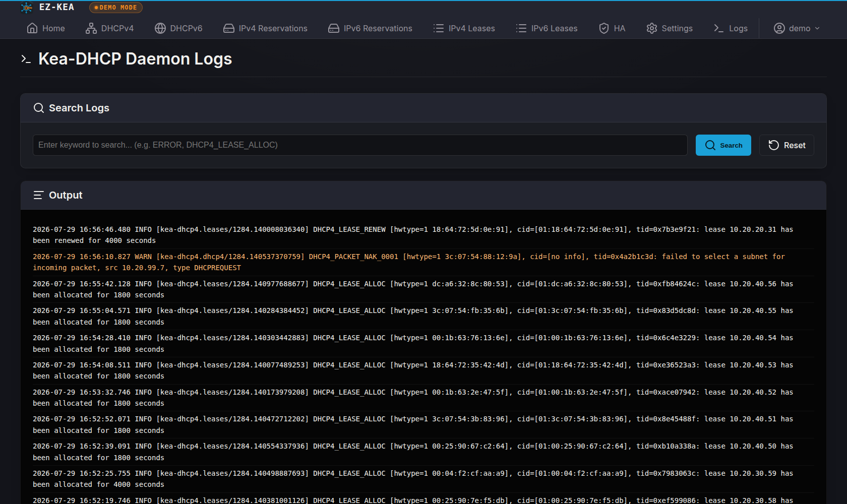Click the IPv6 Reservations drive icon
The image size is (847, 504).
click(x=334, y=28)
